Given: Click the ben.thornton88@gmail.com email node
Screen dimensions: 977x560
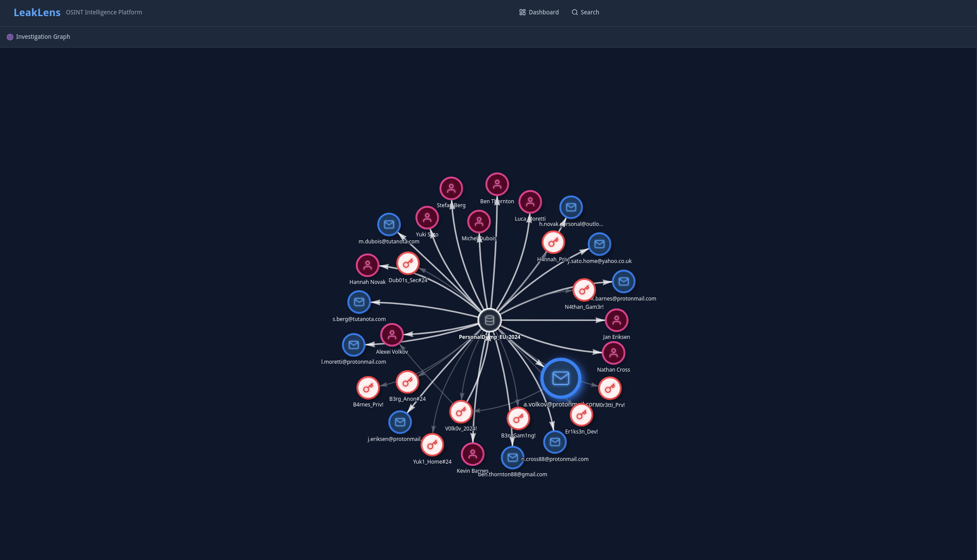Looking at the screenshot, I should click(x=512, y=458).
